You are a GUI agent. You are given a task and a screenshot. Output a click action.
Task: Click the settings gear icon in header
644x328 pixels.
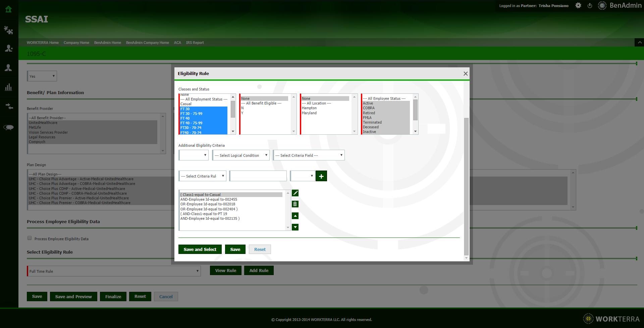point(578,6)
